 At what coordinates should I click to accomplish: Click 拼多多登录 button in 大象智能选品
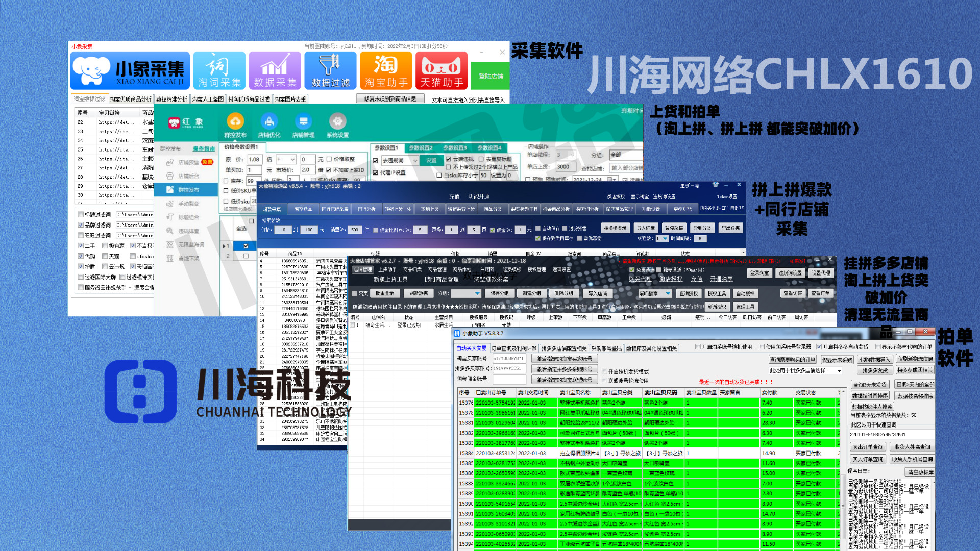pyautogui.click(x=615, y=228)
